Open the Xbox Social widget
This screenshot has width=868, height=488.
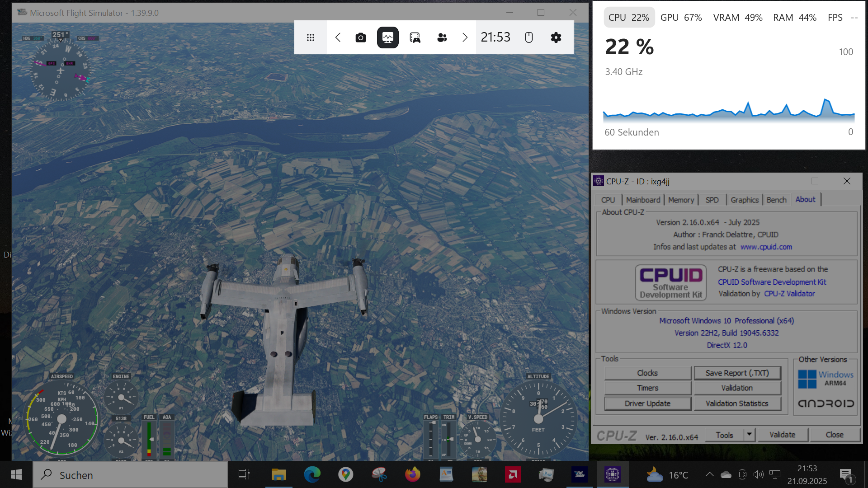442,37
